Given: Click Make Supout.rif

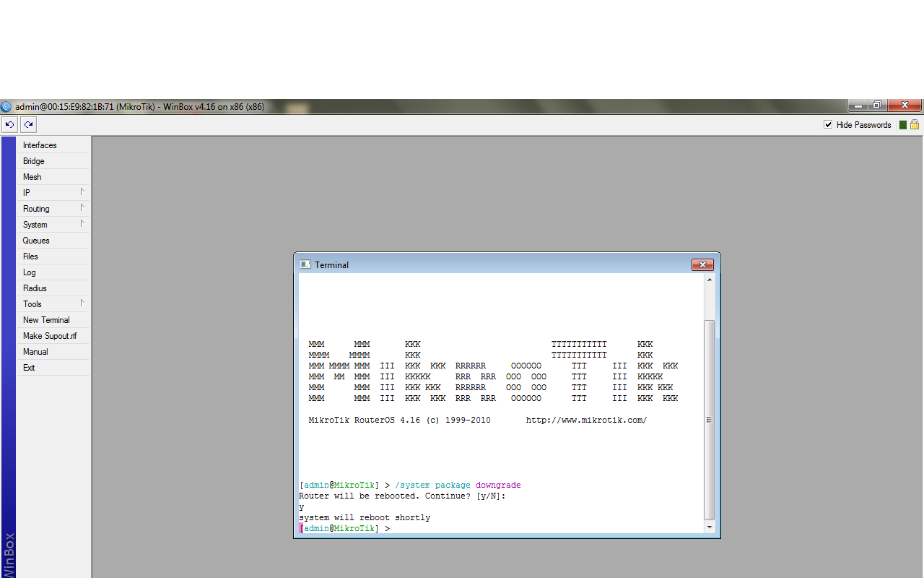Looking at the screenshot, I should coord(54,336).
